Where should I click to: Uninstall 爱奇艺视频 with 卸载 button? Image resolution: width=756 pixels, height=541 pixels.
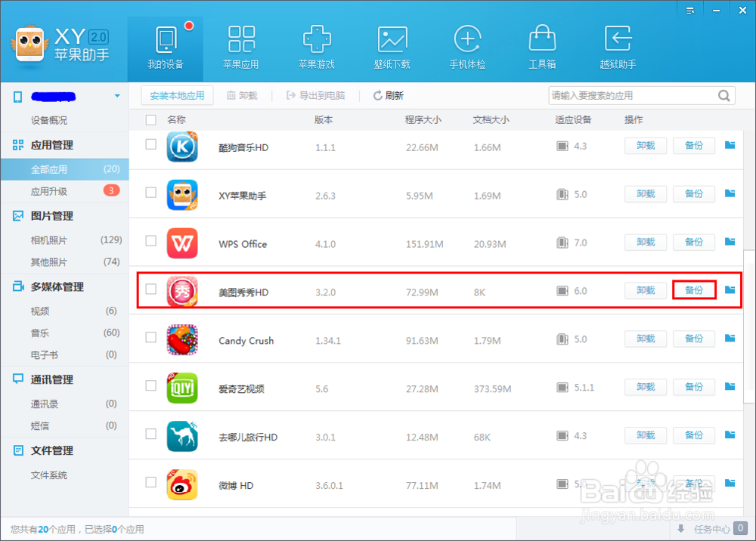pos(646,386)
